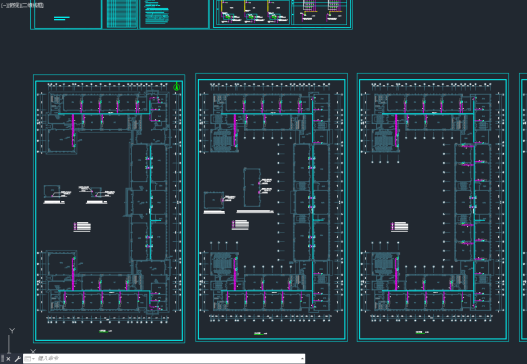Viewport: 527px width, 364px height.
Task: Open the command line Customize wrench menu
Action: tap(18, 359)
